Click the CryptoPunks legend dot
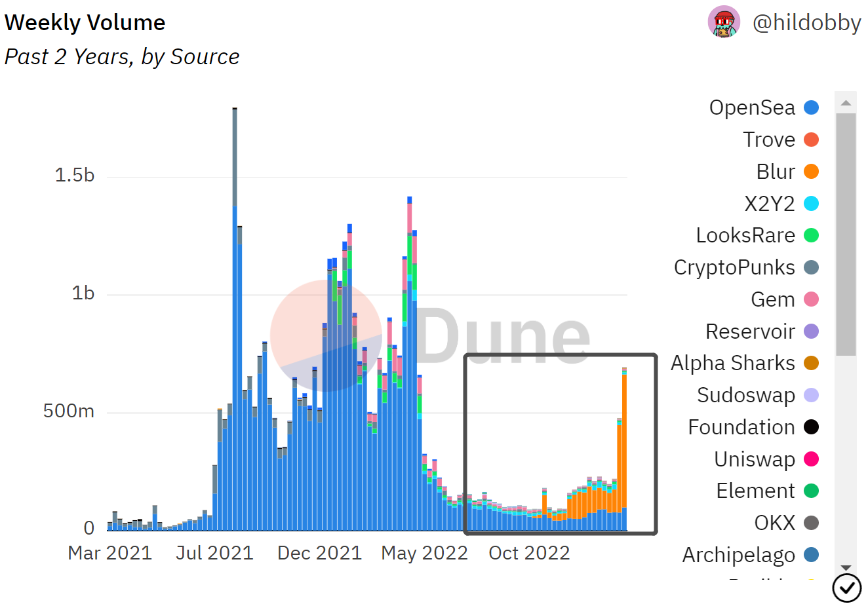The width and height of the screenshot is (868, 606). [811, 267]
